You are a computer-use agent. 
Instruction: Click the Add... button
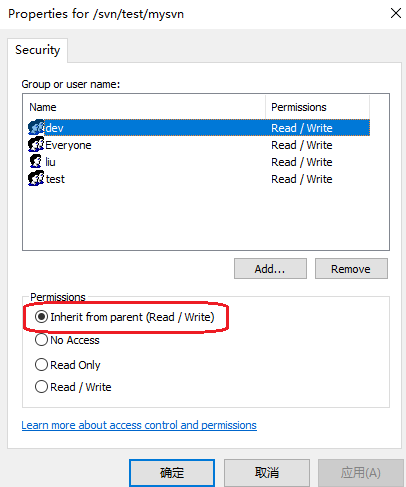(270, 269)
